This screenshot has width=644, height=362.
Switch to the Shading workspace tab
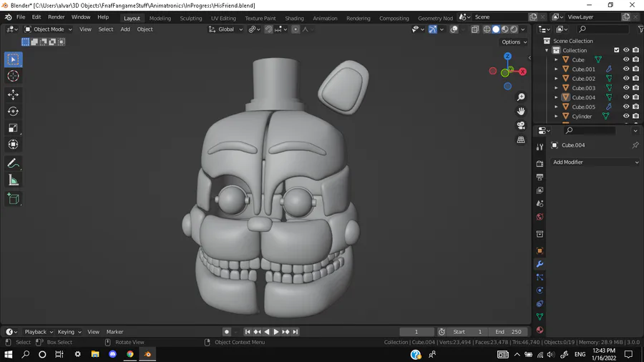[295, 18]
